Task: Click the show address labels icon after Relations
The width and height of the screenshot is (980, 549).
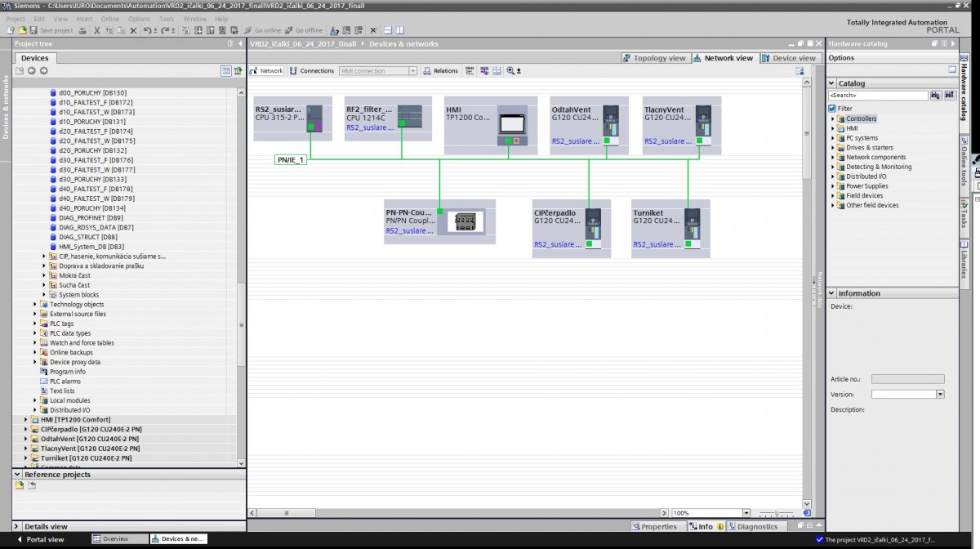Action: (470, 71)
